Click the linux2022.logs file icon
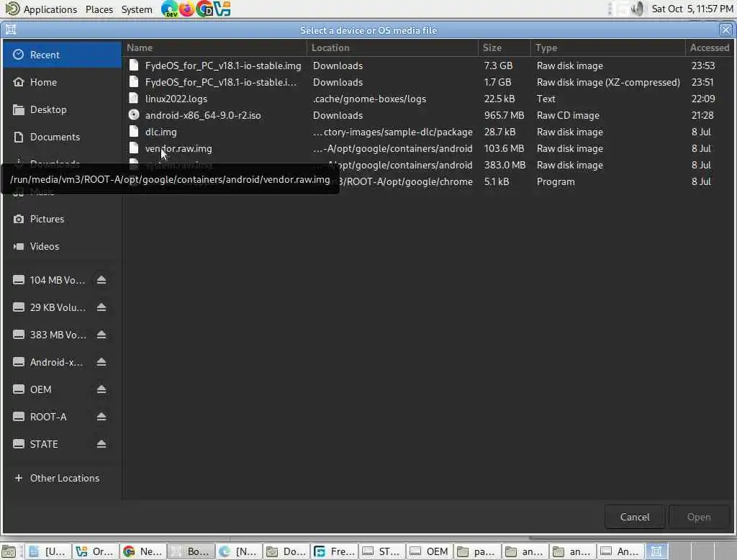 point(134,99)
